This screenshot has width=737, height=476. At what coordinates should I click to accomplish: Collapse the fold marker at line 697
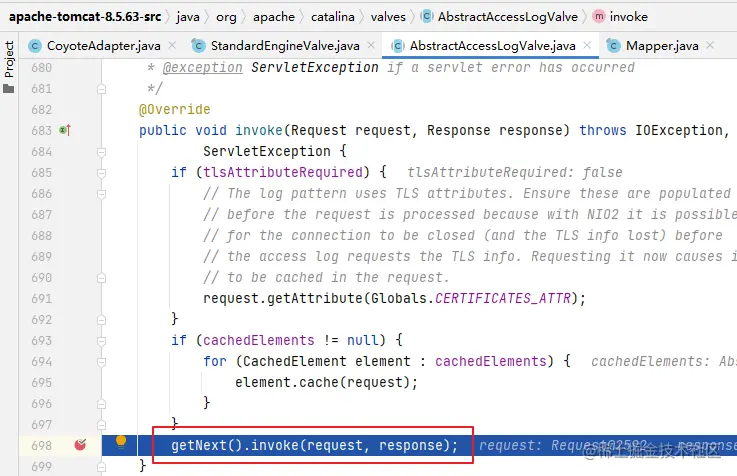[x=101, y=425]
